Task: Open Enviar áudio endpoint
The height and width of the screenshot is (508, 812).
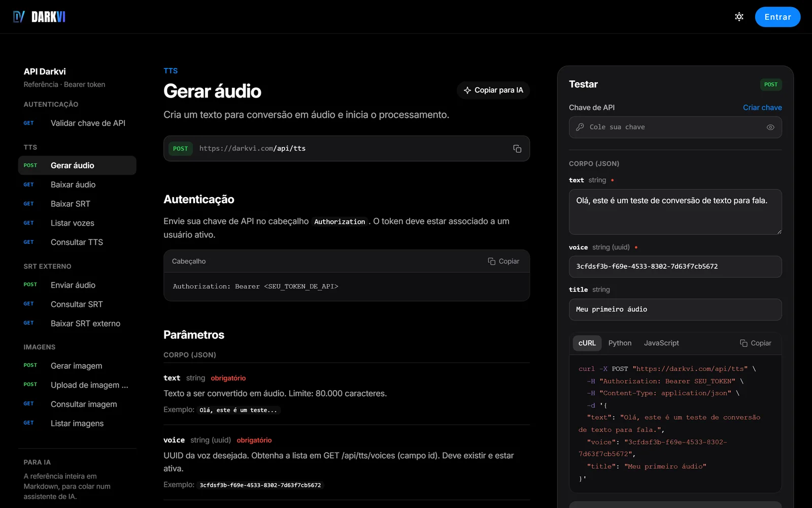Action: (77, 285)
